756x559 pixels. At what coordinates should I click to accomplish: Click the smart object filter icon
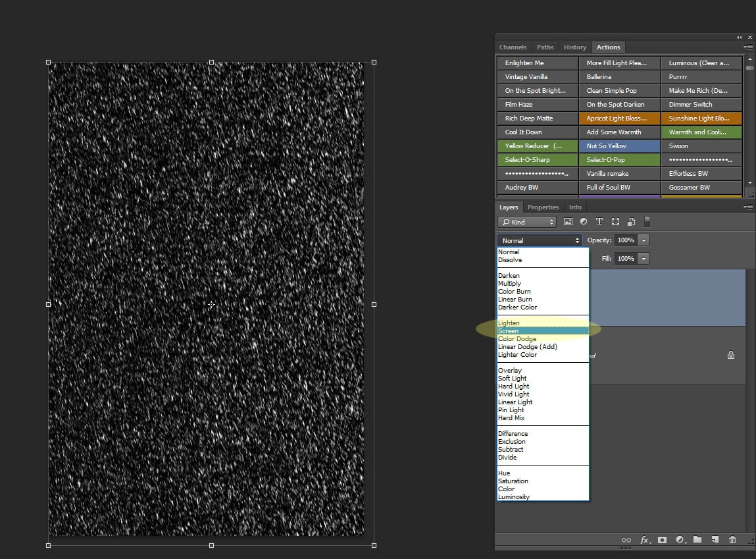[631, 222]
